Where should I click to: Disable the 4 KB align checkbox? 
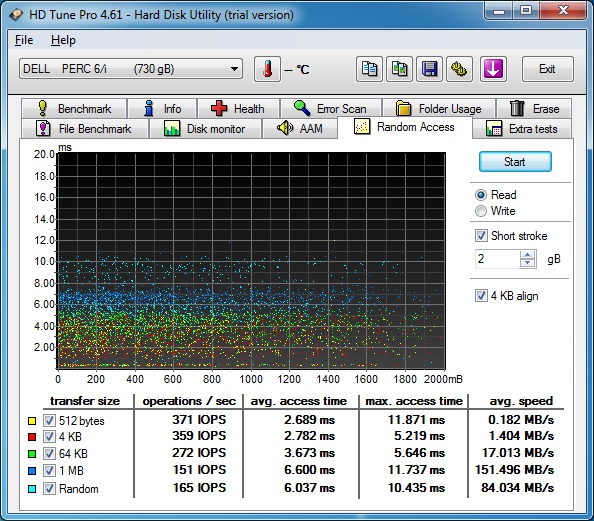481,296
